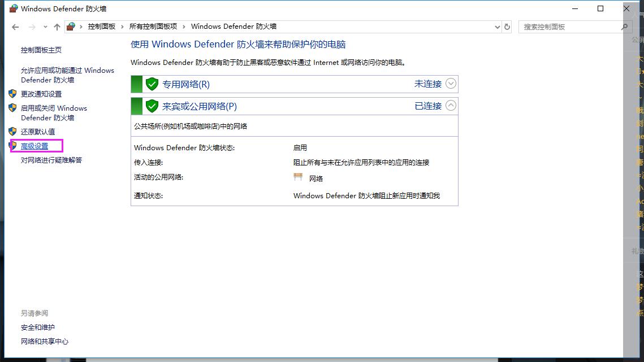Viewport: 644px width, 362px height.
Task: Go back using the back arrow
Action: point(15,27)
